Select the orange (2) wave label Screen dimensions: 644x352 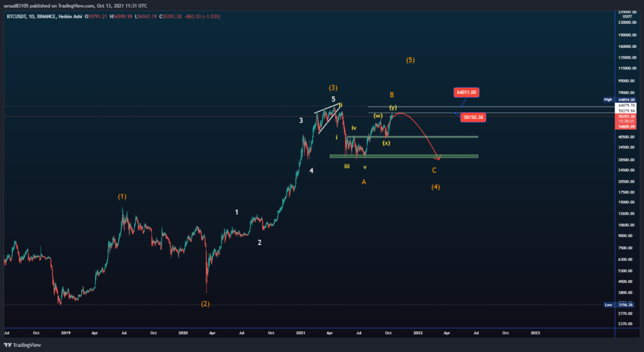coord(206,304)
